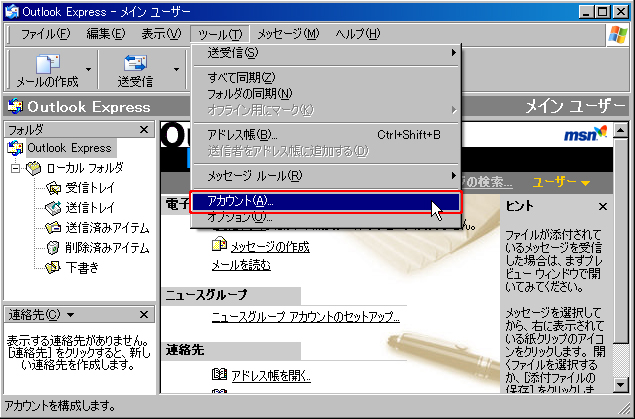Image resolution: width=635 pixels, height=419 pixels.
Task: Click the アドレス帳を開く link
Action: point(271,376)
